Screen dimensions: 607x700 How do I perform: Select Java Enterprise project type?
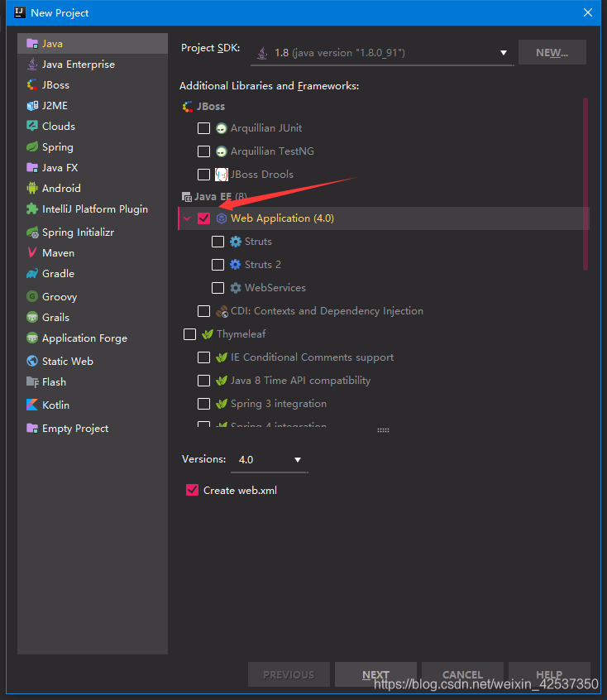pyautogui.click(x=93, y=64)
